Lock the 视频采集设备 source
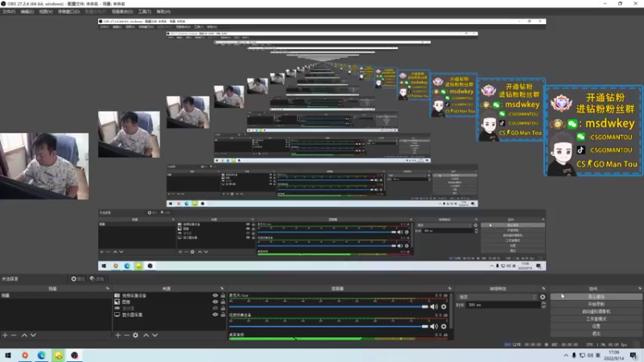The image size is (644, 362). point(223,295)
